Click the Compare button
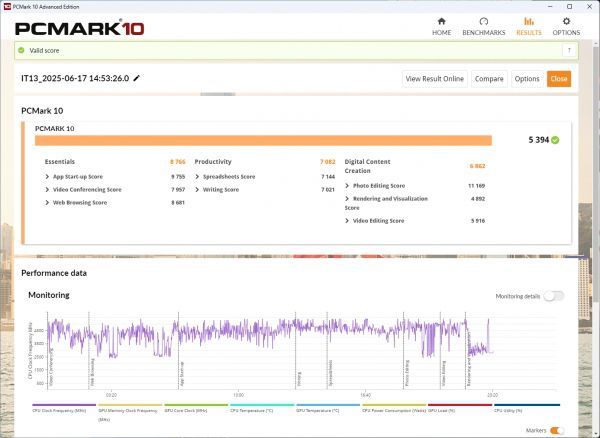 tap(489, 79)
